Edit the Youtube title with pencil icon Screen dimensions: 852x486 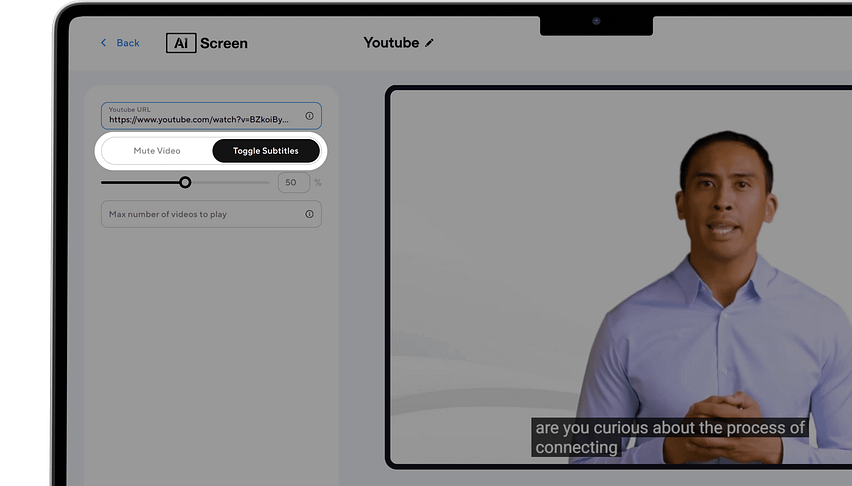click(429, 43)
